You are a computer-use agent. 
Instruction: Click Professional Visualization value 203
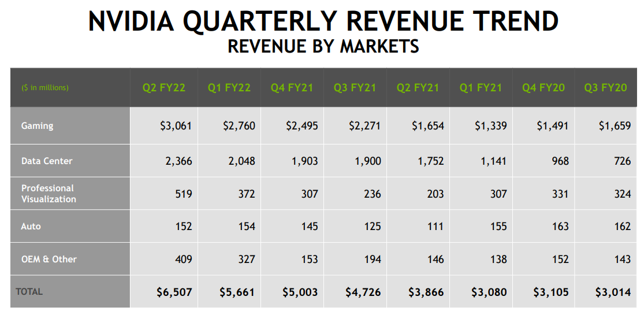[435, 194]
